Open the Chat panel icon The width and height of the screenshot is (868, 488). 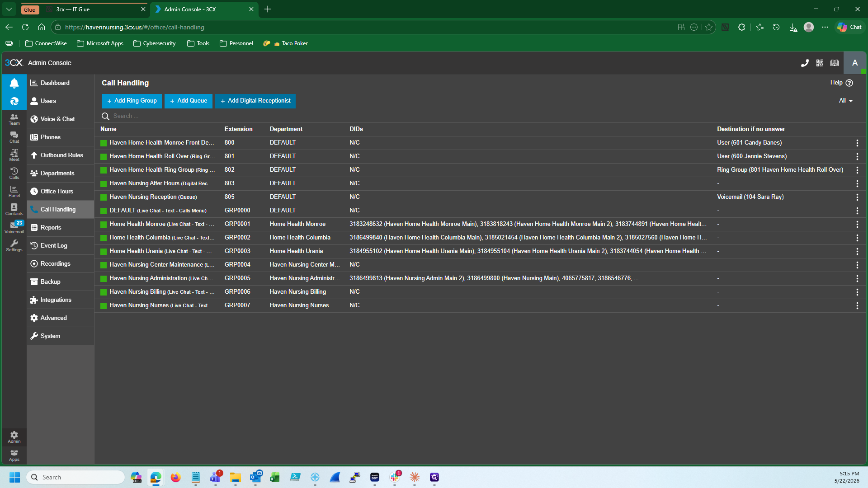click(14, 137)
